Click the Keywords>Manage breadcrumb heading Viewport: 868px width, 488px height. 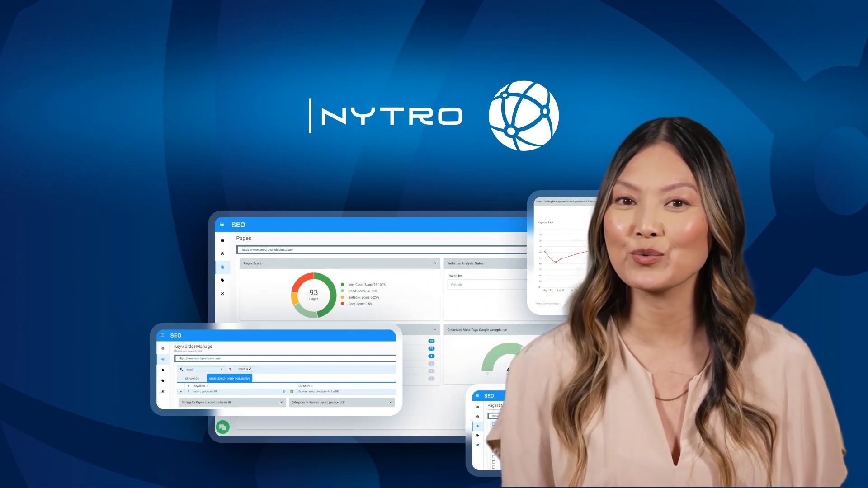tap(193, 347)
